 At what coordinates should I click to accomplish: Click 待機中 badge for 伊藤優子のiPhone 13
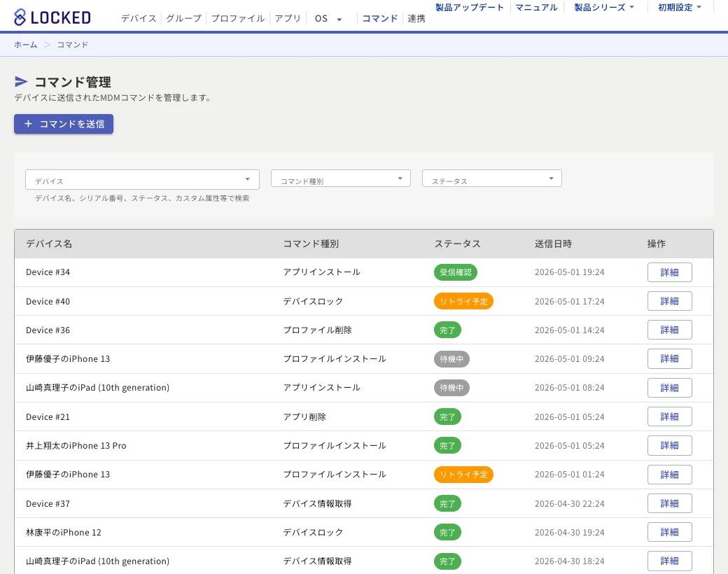(451, 359)
